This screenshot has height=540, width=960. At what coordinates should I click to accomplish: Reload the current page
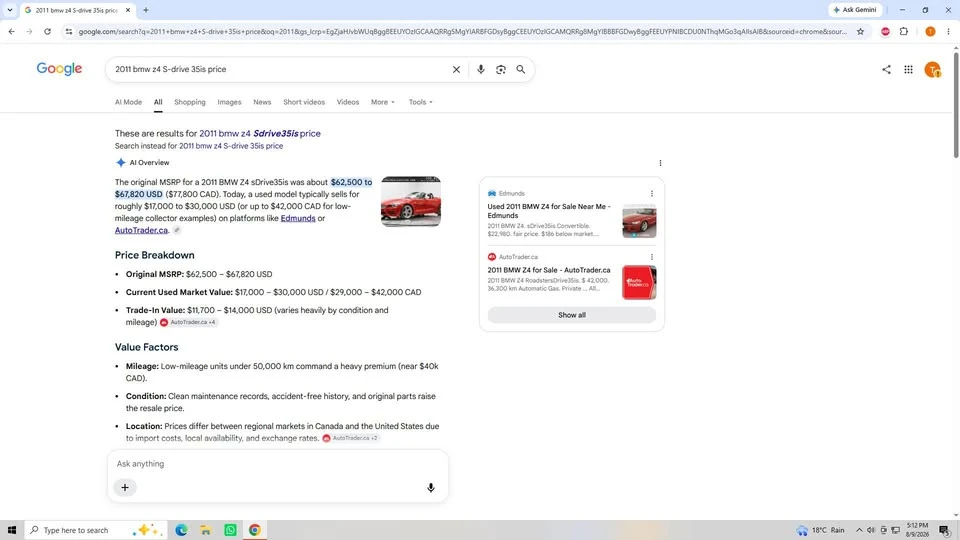[x=47, y=31]
